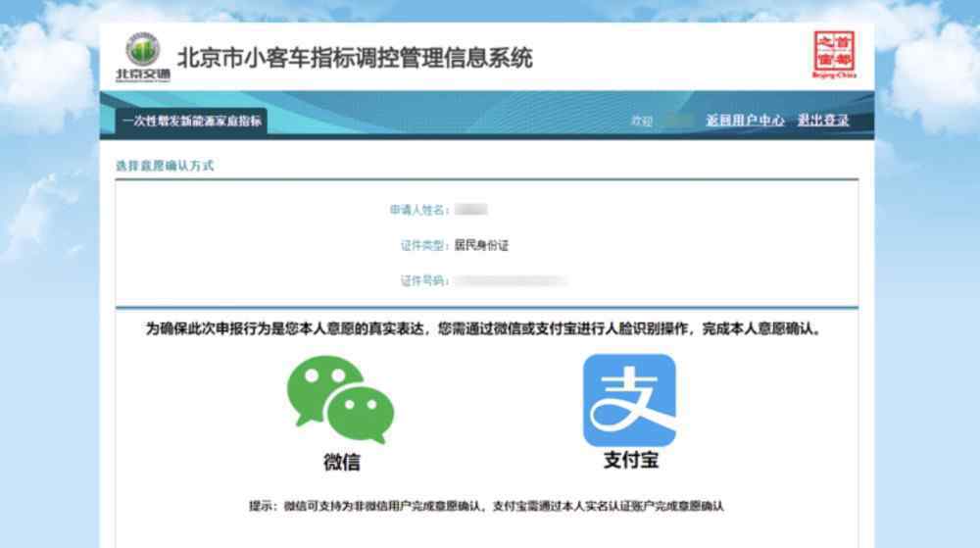Click the 证件号码 field label
This screenshot has width=980, height=548.
point(423,280)
